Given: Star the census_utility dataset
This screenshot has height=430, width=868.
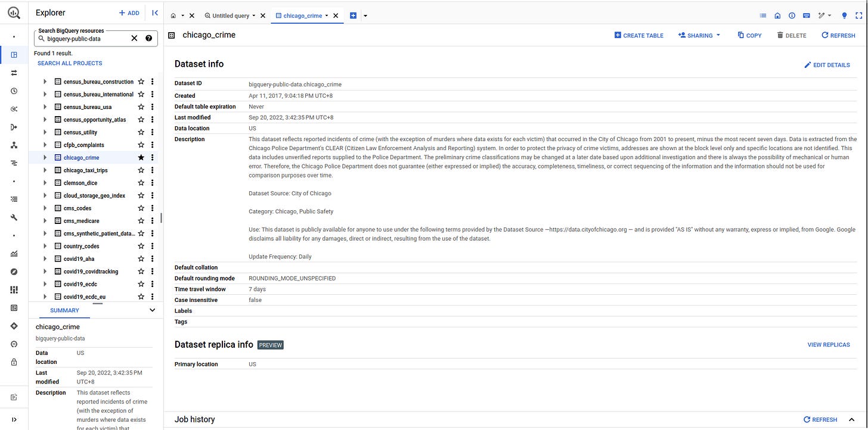Looking at the screenshot, I should (141, 132).
